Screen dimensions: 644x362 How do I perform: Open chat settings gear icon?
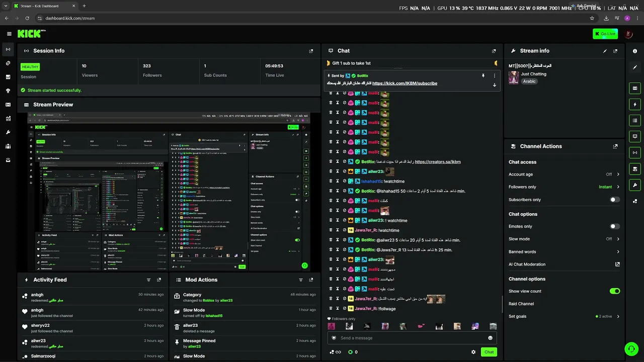(x=473, y=352)
